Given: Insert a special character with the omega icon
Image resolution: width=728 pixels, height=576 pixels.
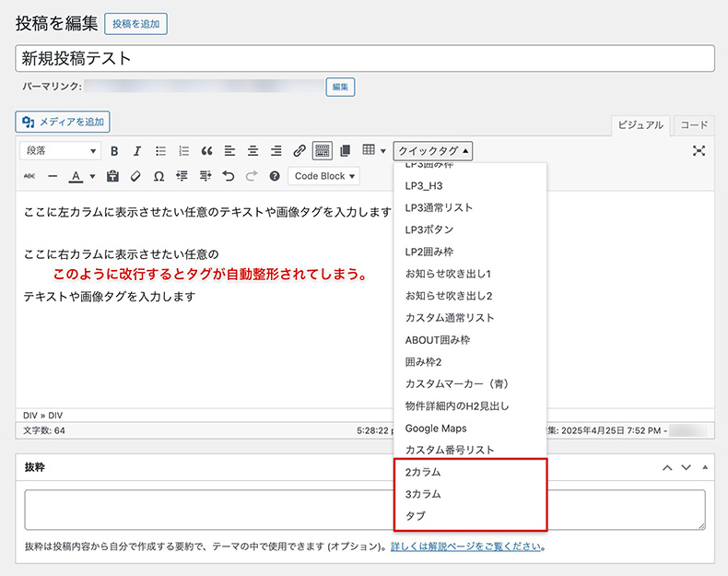Looking at the screenshot, I should 159,176.
